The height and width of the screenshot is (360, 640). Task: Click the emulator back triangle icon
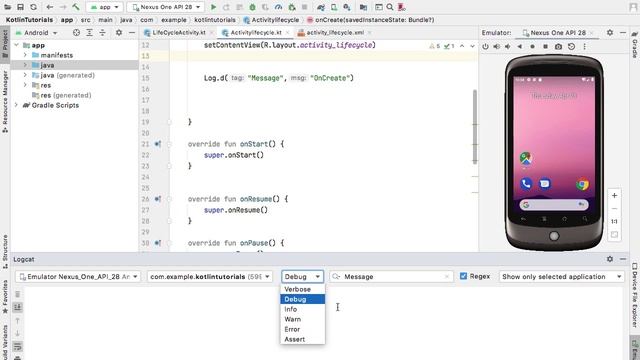point(520,47)
